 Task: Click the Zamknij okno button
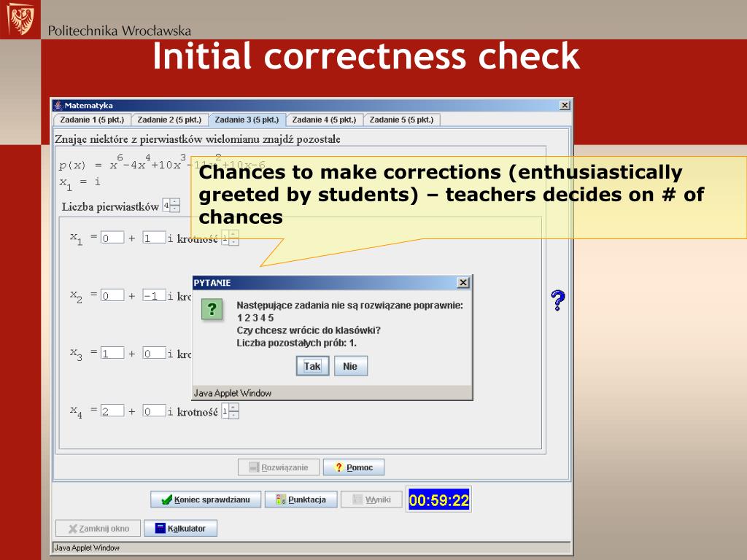[98, 529]
